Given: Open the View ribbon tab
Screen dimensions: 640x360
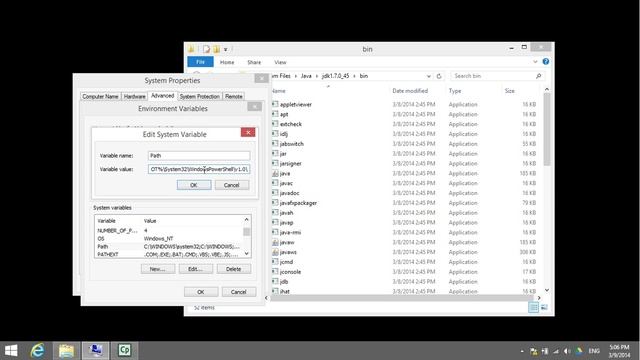Looking at the screenshot, I should point(280,62).
